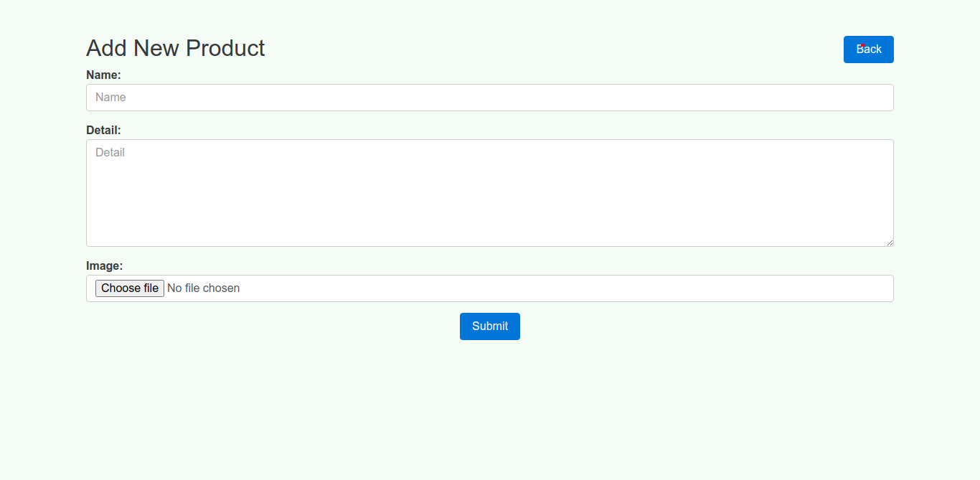Click the Back button
This screenshot has height=480, width=980.
click(x=868, y=50)
